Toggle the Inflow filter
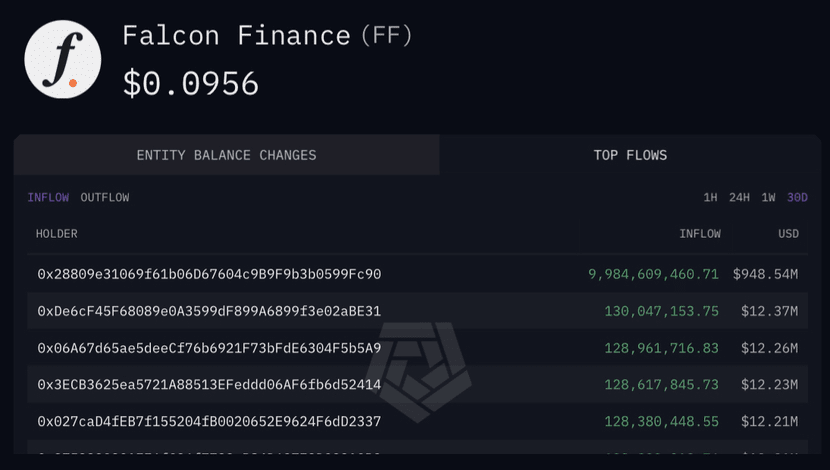 pos(48,198)
